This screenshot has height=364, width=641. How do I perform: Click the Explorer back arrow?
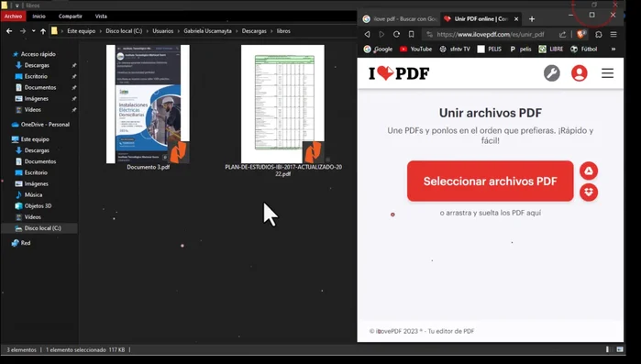coord(9,31)
